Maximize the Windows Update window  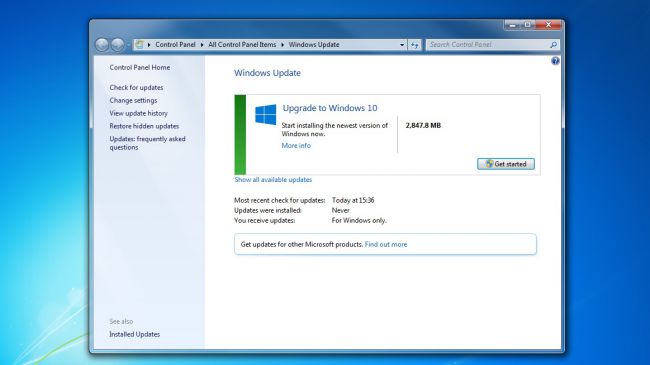coord(527,25)
